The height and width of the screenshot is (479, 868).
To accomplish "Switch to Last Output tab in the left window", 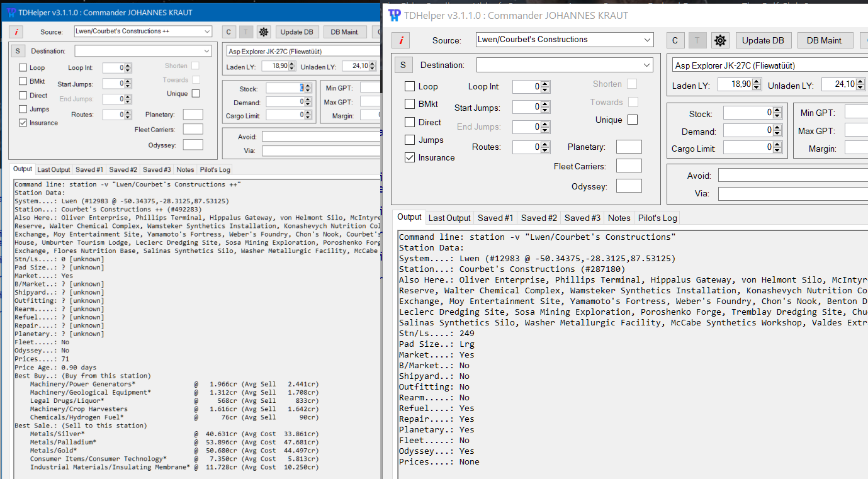I will pos(54,169).
